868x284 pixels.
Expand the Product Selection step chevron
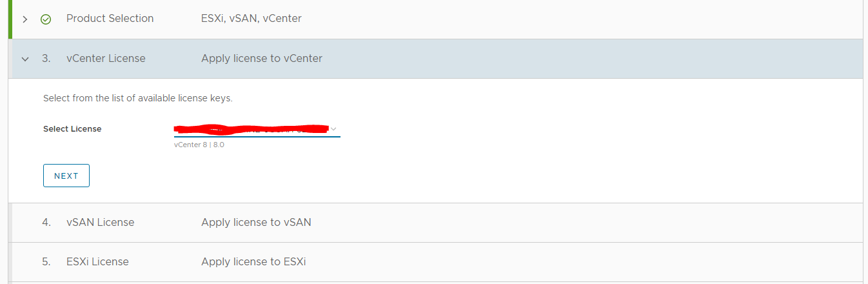point(25,19)
